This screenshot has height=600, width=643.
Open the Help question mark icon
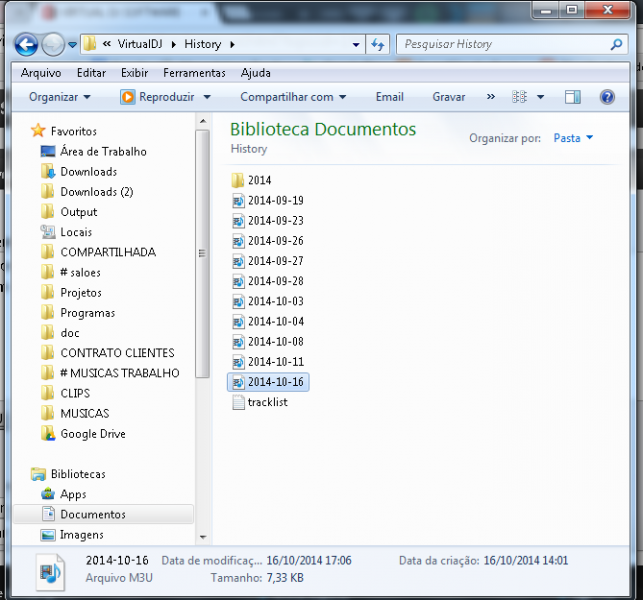pyautogui.click(x=606, y=97)
